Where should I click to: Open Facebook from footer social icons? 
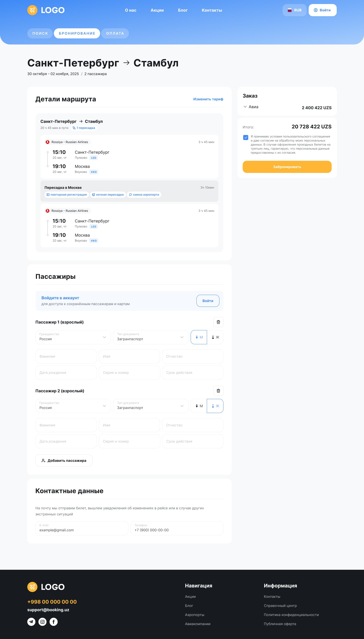click(54, 622)
